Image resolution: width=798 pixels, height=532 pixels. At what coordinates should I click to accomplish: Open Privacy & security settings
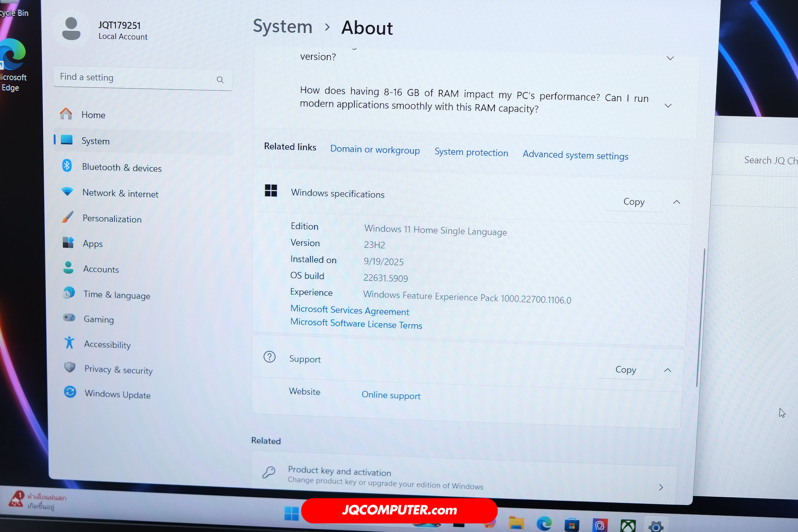coord(119,370)
